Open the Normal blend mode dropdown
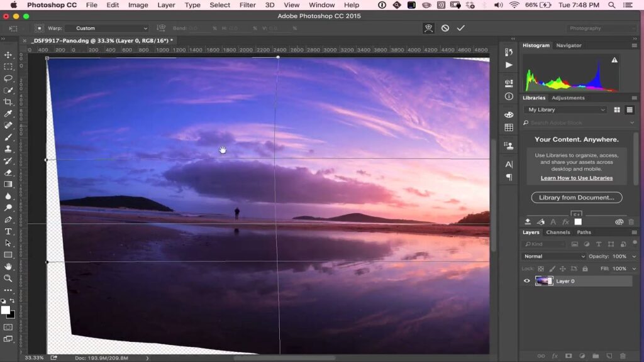Viewport: 644px width, 362px height. click(553, 256)
